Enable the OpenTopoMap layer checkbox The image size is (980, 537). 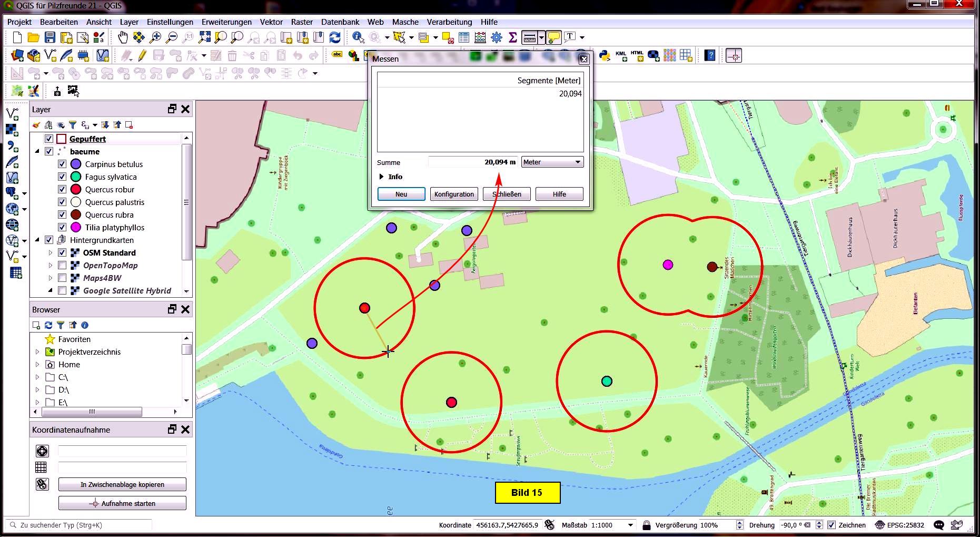click(x=62, y=265)
